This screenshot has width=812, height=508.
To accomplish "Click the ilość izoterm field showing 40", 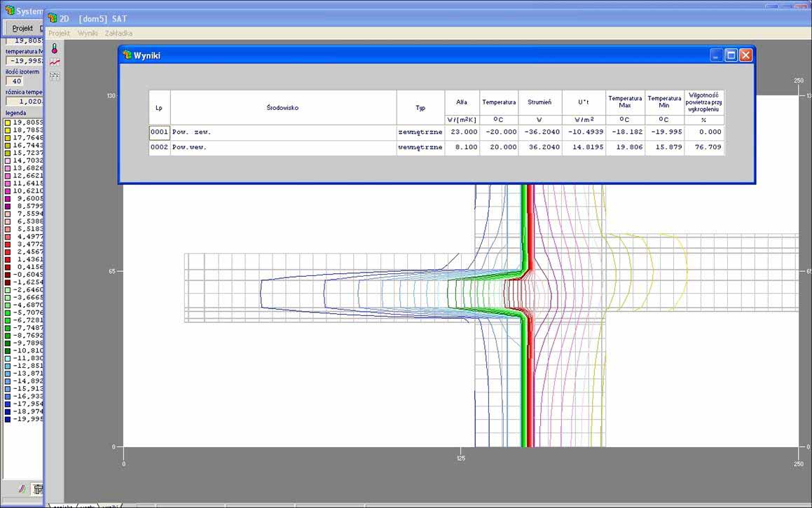I will pos(15,81).
